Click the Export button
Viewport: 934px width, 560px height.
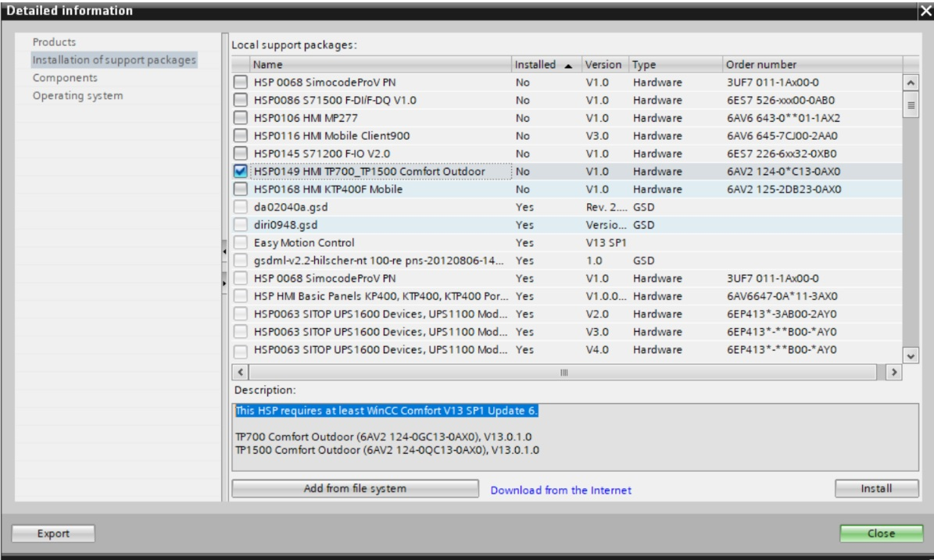click(53, 533)
